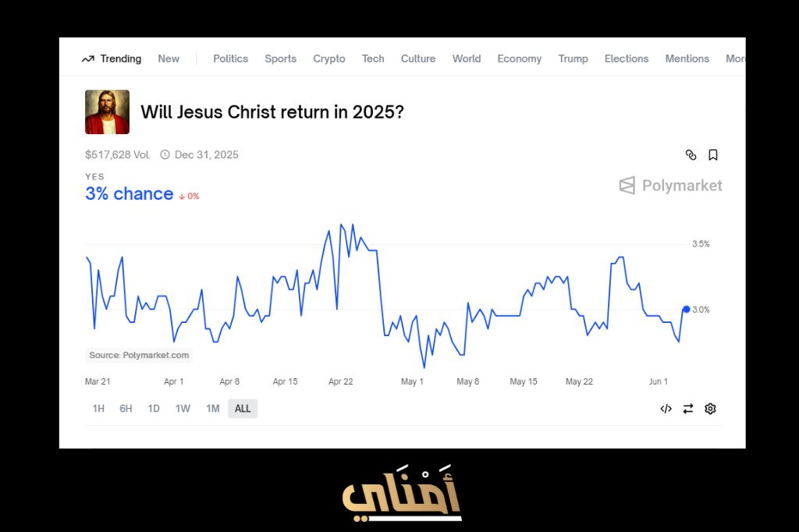Select the 1M time range
Viewport: 799px width, 532px height.
click(212, 409)
